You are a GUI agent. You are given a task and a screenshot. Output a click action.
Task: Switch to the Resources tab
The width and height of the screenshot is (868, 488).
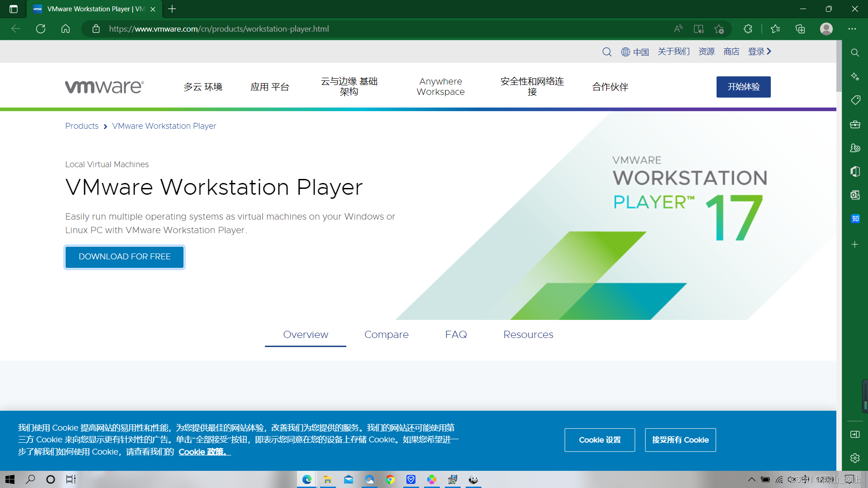[528, 335]
